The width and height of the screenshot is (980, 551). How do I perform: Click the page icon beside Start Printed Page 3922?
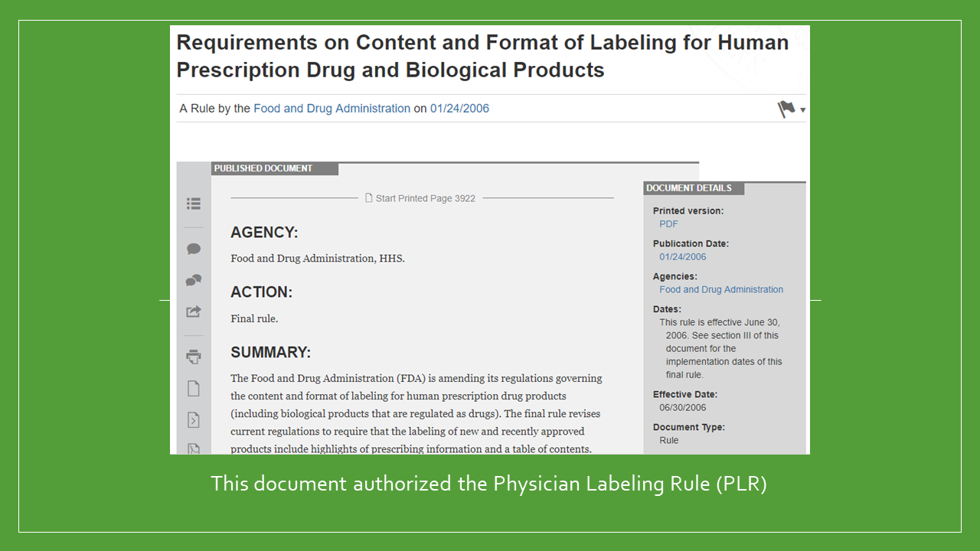tap(369, 197)
